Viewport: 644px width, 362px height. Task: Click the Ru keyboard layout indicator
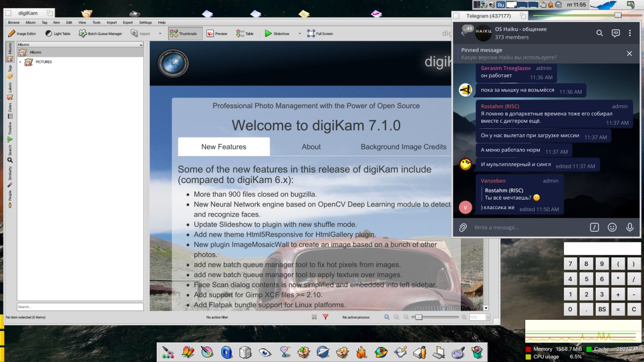501,5
